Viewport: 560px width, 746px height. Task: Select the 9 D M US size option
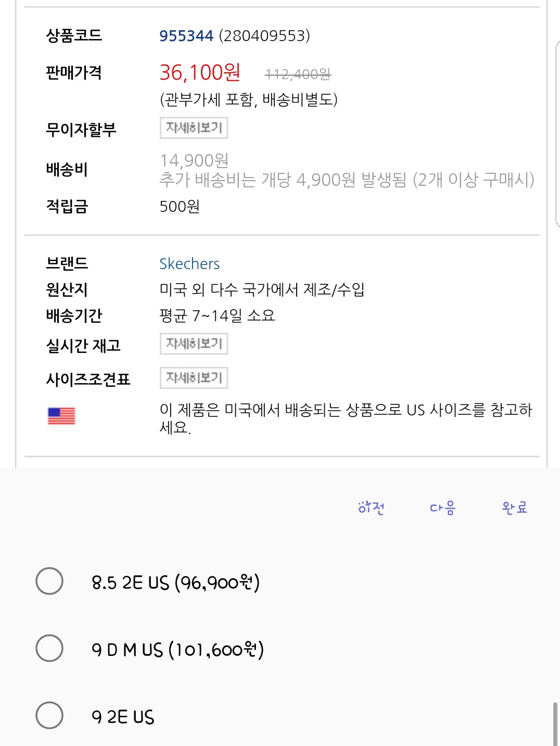(x=49, y=648)
